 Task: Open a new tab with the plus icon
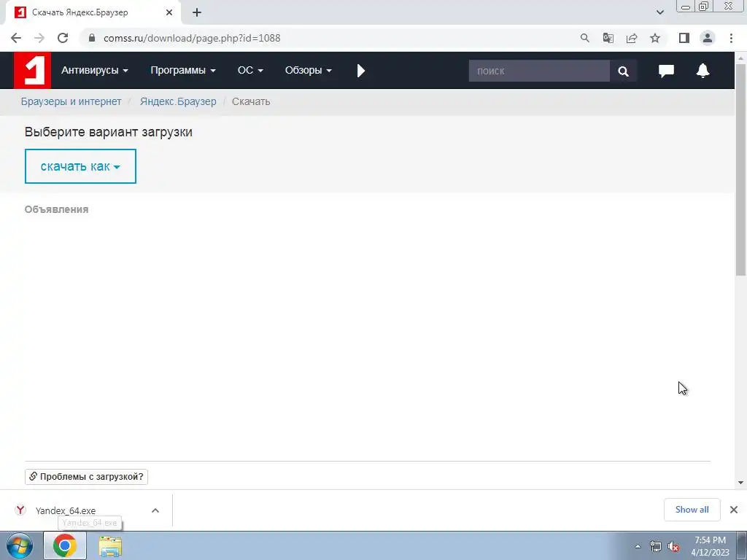(197, 12)
